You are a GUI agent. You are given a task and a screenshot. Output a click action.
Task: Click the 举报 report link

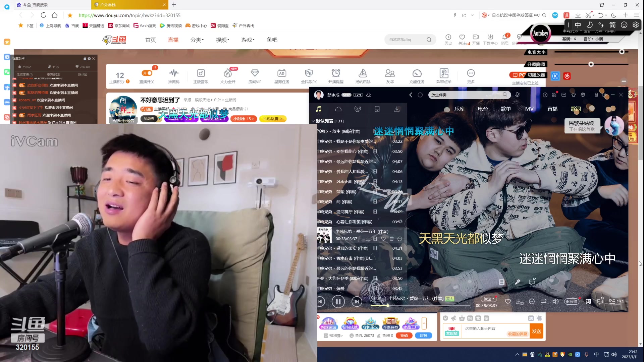[187, 100]
